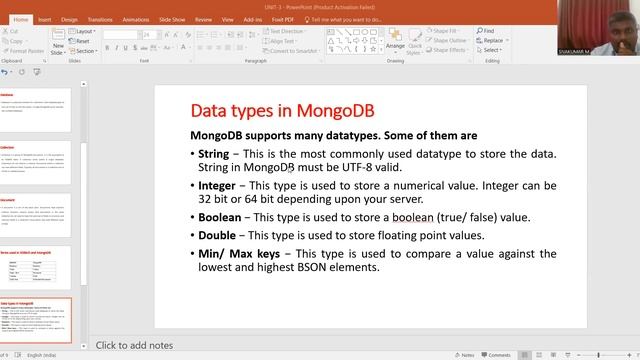Select the Isosceles Triangle shape
This screenshot has height=360, width=640.
(x=331, y=40)
